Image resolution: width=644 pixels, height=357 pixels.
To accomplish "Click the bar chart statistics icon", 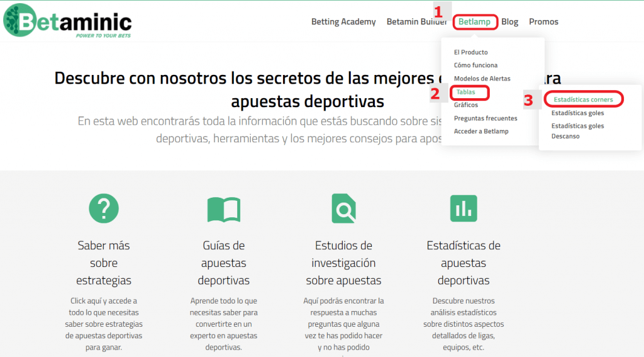I will pyautogui.click(x=464, y=208).
